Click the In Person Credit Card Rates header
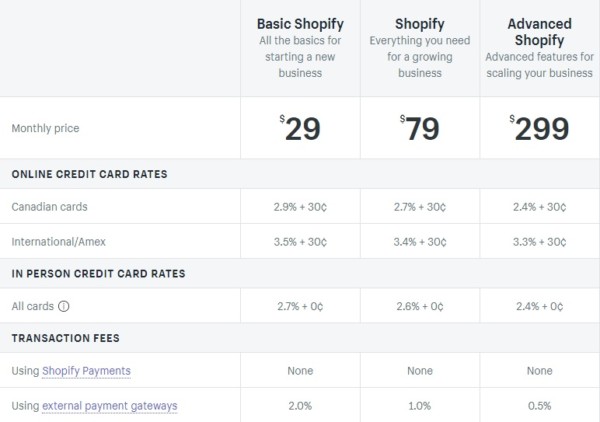 [x=98, y=273]
